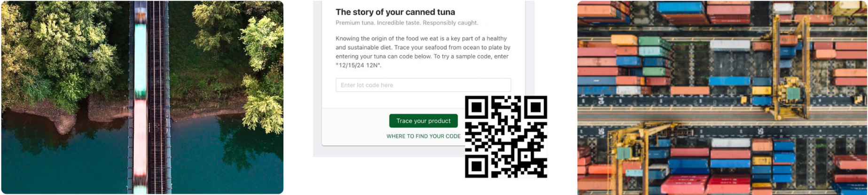Click the paragraph about knowing food origin
This screenshot has width=868, height=195.
click(x=423, y=52)
